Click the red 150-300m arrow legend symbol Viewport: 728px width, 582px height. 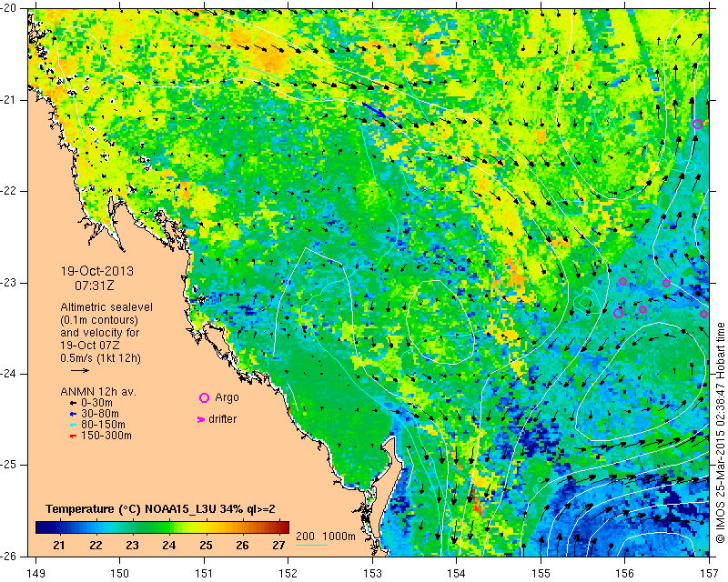73,436
